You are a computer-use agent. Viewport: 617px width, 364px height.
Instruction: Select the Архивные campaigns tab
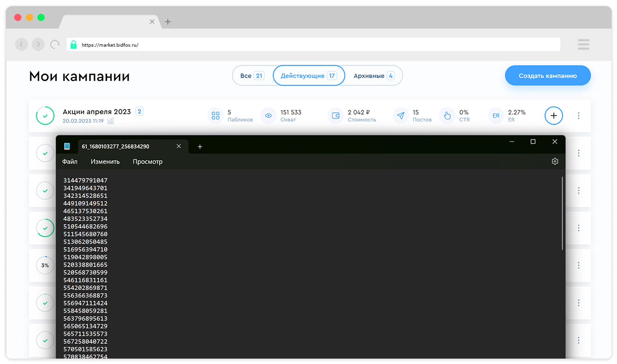[374, 76]
